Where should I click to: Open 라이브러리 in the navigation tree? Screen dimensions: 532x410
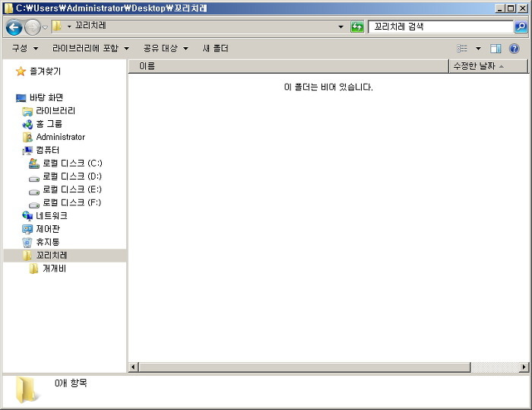pyautogui.click(x=55, y=111)
